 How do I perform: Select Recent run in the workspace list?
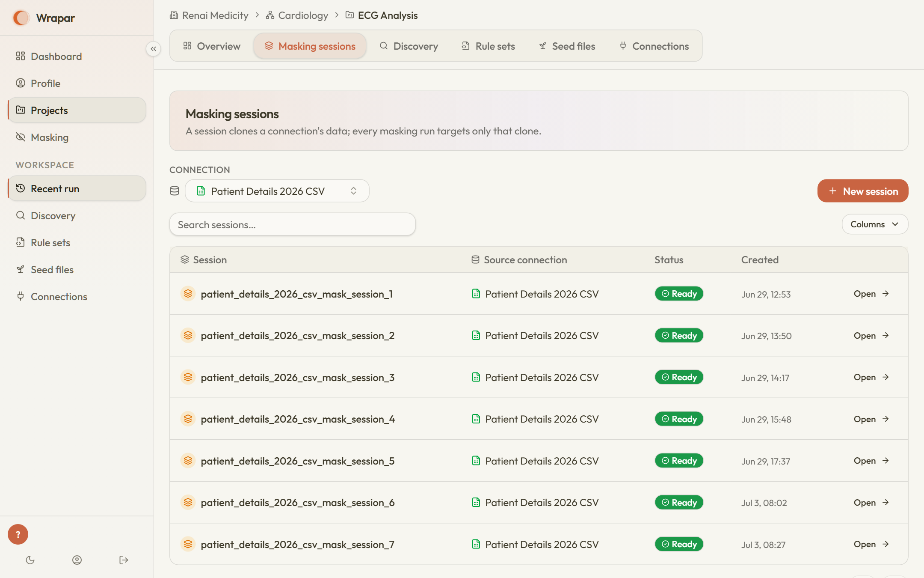[77, 188]
